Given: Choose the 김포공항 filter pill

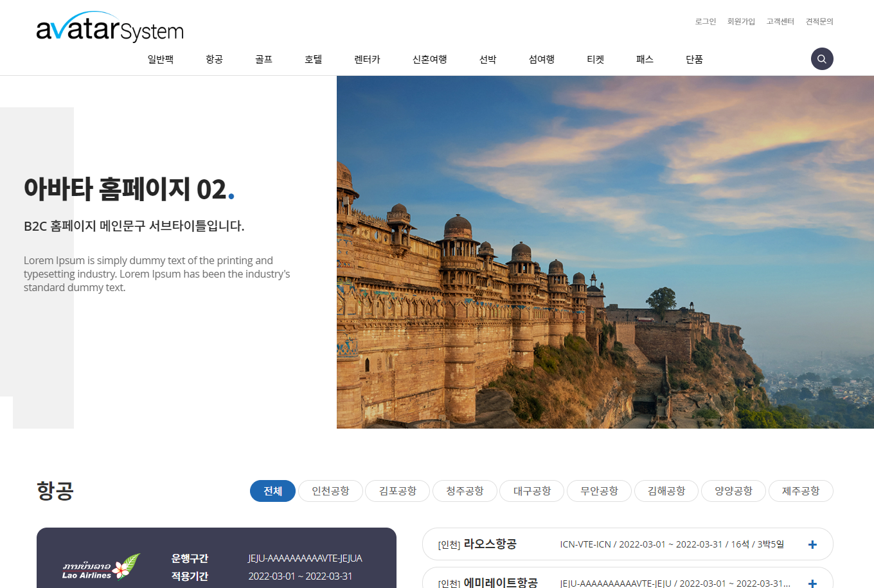Looking at the screenshot, I should (x=398, y=491).
